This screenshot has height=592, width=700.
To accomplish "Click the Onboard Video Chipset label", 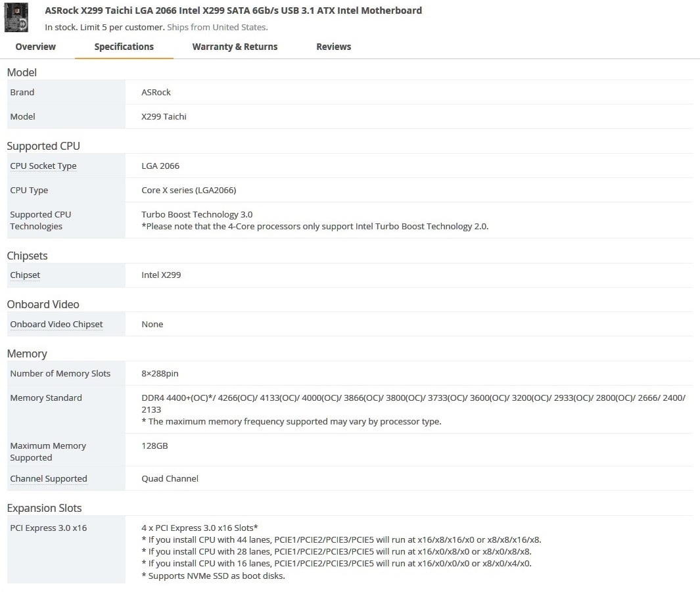I will coord(57,325).
